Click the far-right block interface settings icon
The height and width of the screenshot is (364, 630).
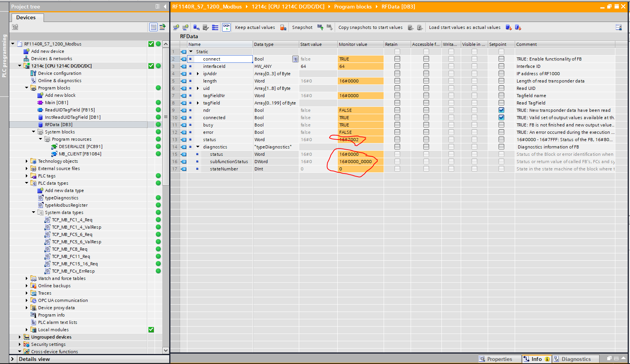[x=618, y=27]
